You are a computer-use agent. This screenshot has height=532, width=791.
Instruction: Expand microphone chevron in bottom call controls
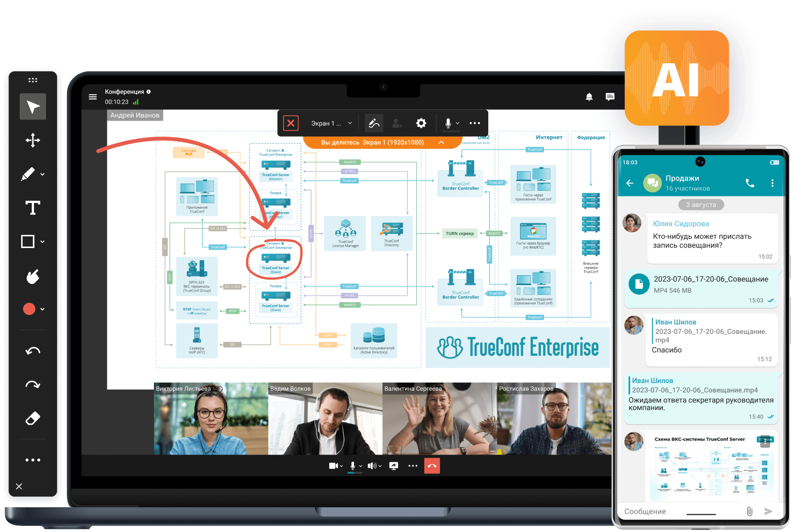361,466
